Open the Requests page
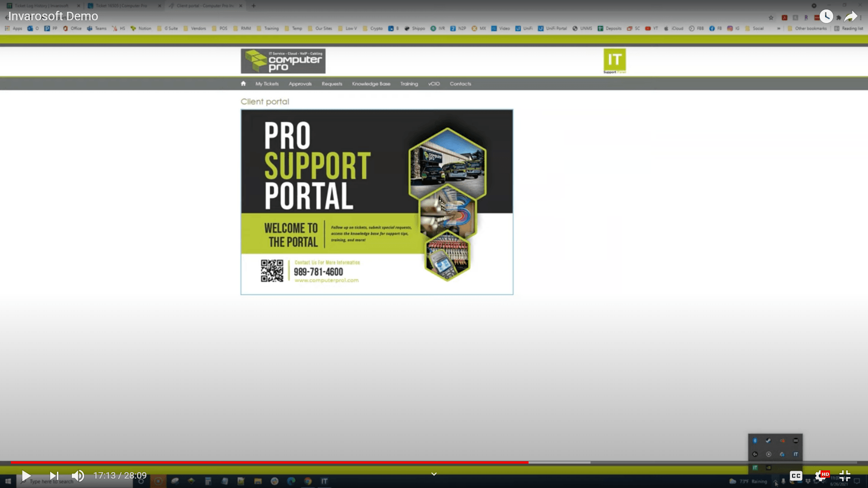The width and height of the screenshot is (868, 488). point(332,84)
